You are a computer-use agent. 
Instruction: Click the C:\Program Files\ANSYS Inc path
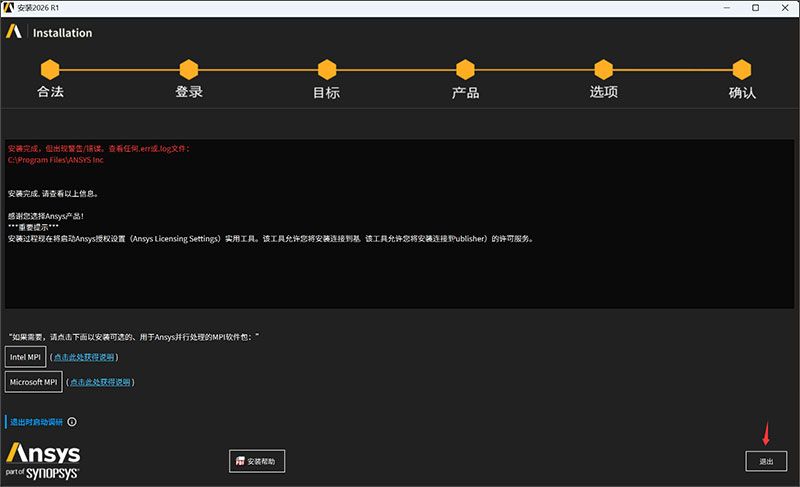pyautogui.click(x=56, y=160)
